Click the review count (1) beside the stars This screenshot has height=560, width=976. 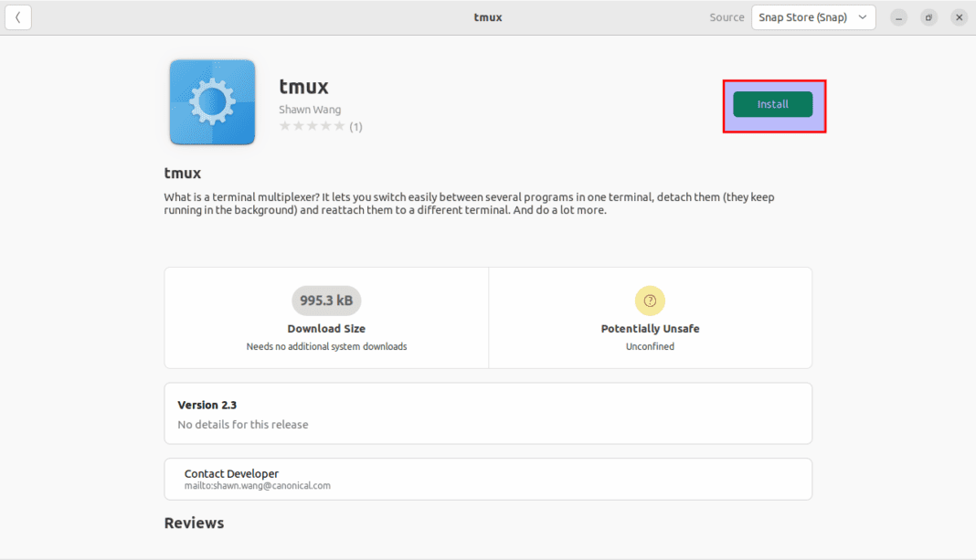click(355, 127)
